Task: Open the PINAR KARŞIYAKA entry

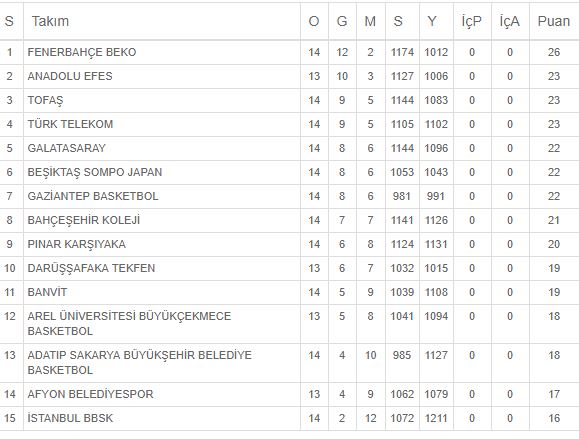Action: pyautogui.click(x=76, y=244)
